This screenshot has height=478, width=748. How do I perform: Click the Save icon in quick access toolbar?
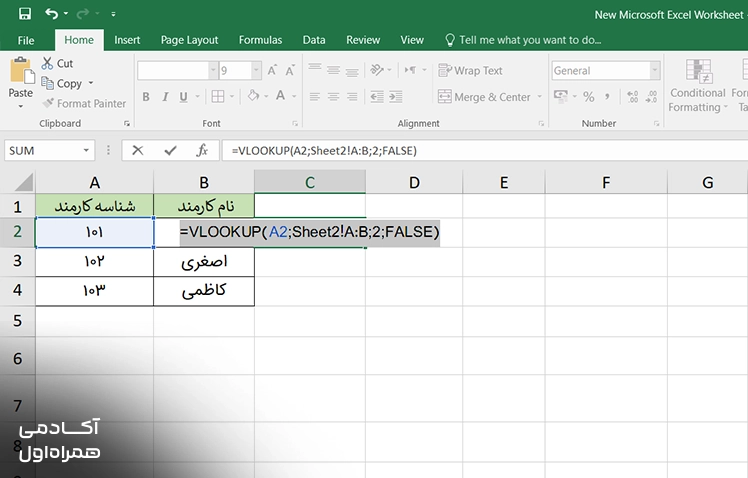point(24,13)
